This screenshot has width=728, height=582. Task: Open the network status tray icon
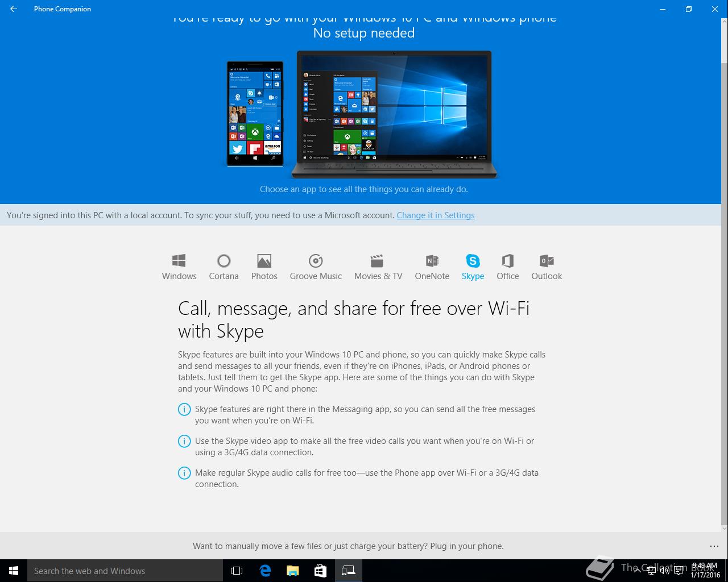pos(651,571)
